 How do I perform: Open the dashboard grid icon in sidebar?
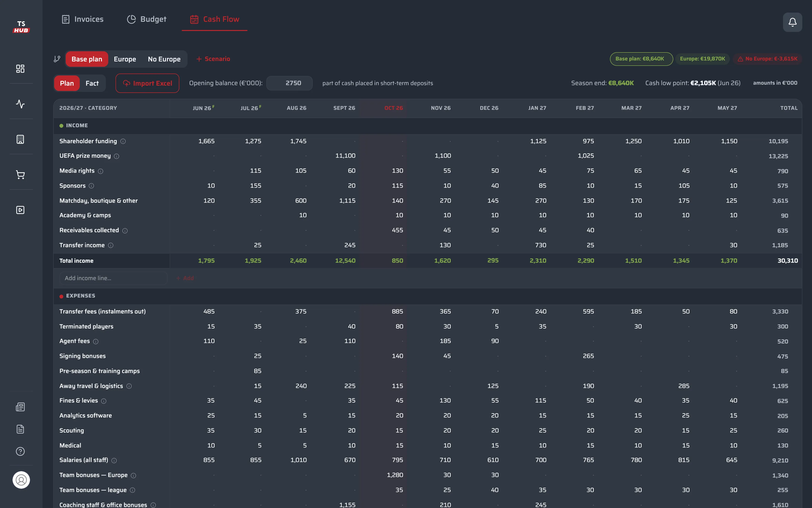[x=21, y=68]
